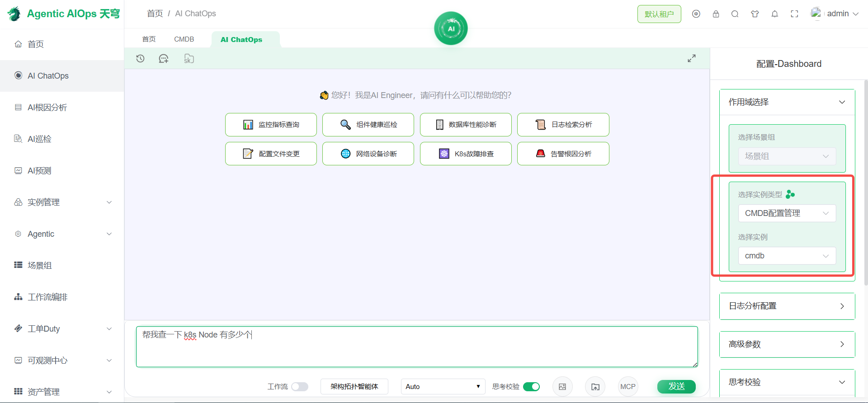The image size is (868, 403).
Task: Open AI预测 in the sidebar
Action: (x=62, y=171)
